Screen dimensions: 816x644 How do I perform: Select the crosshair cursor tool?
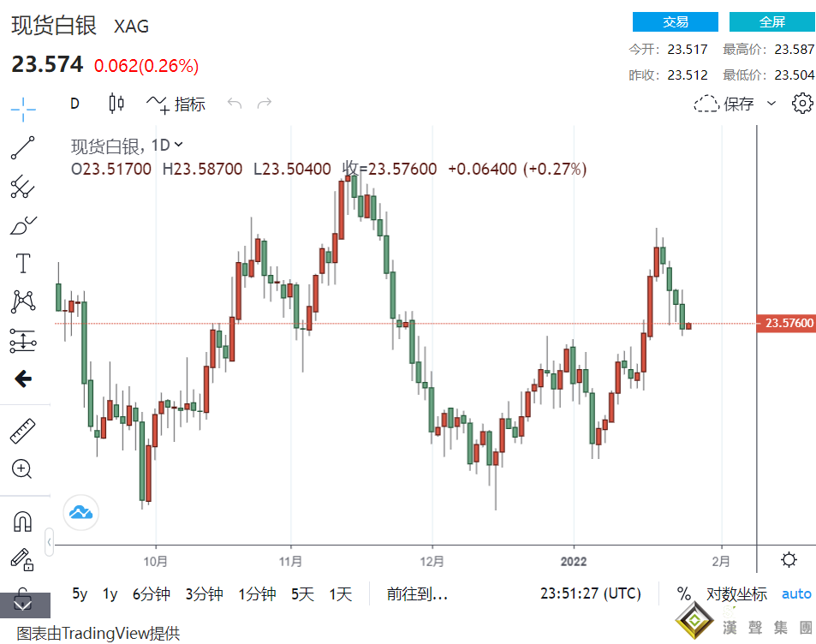[x=23, y=107]
